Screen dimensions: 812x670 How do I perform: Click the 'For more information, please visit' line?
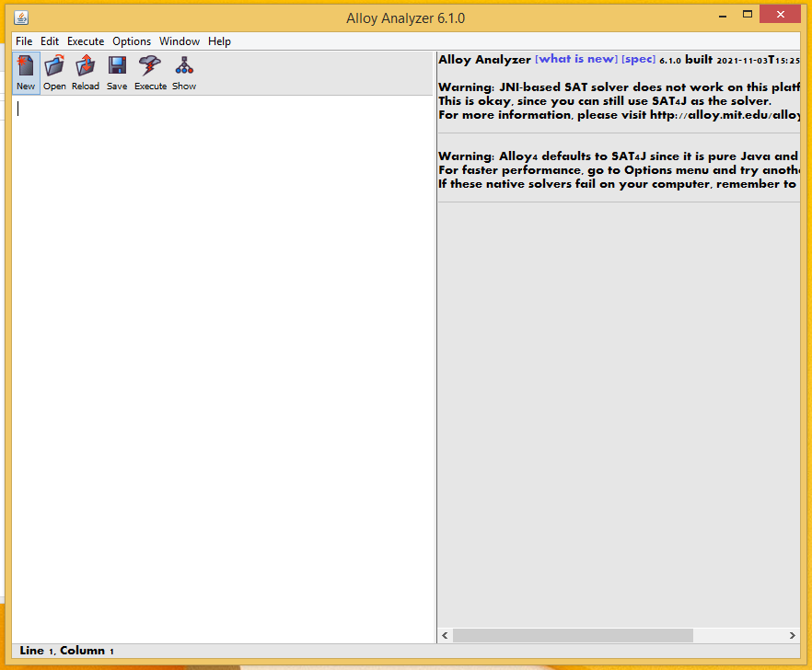[x=619, y=115]
